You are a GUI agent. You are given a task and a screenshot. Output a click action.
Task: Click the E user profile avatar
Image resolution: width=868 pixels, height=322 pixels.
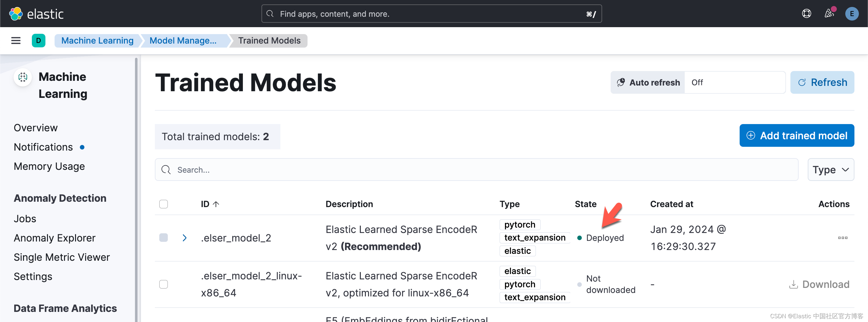(852, 14)
